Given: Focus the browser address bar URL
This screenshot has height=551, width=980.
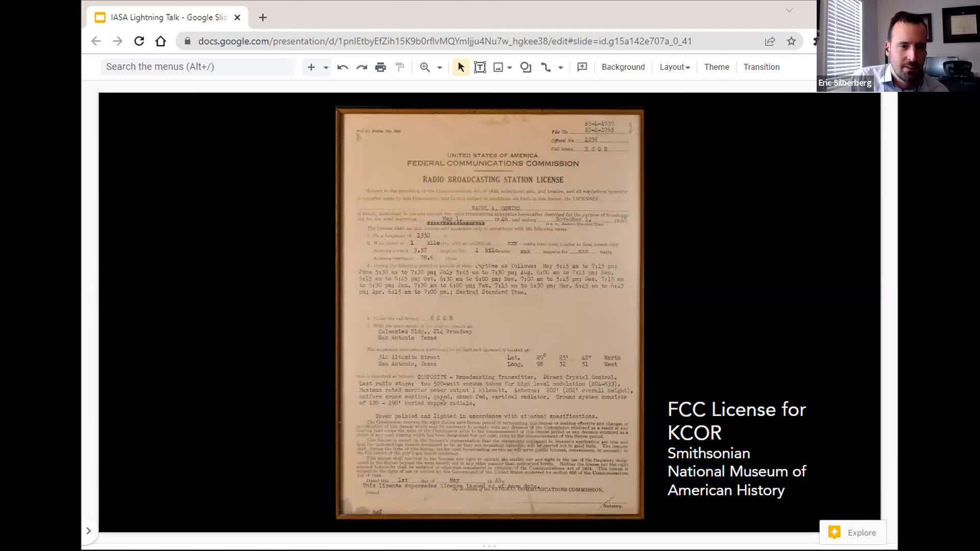Looking at the screenshot, I should coord(445,41).
